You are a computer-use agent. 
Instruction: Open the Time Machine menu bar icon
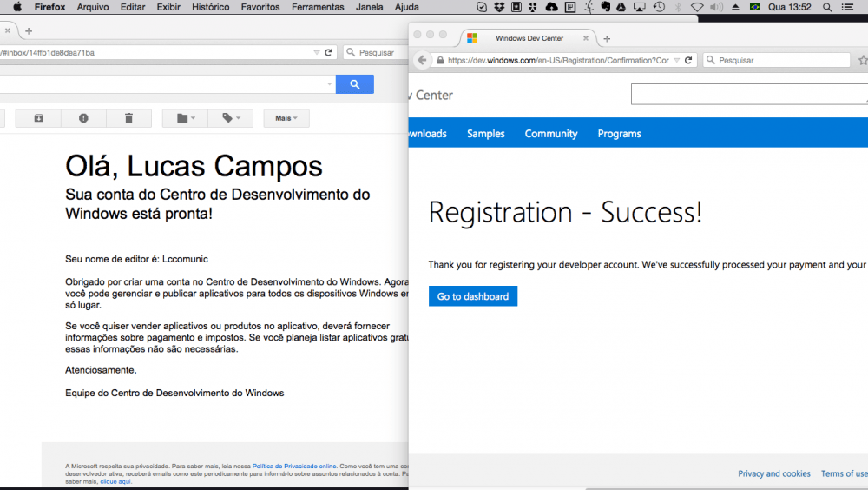[x=659, y=7]
